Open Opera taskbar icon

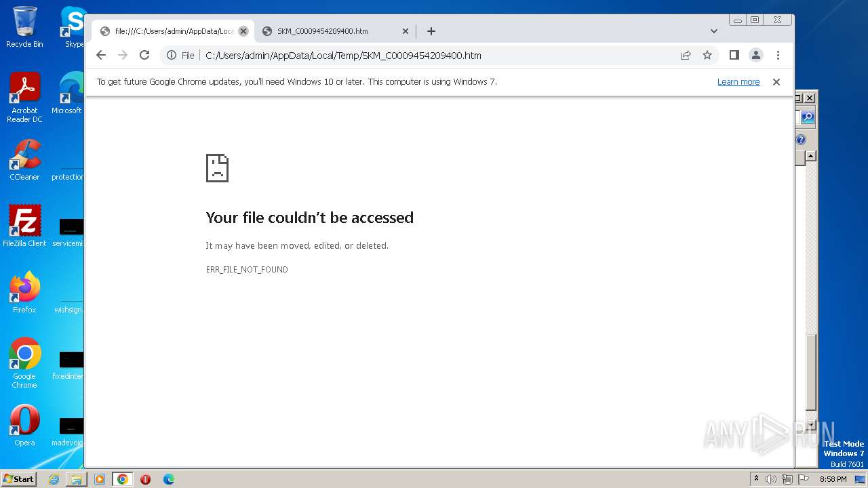pyautogui.click(x=145, y=479)
